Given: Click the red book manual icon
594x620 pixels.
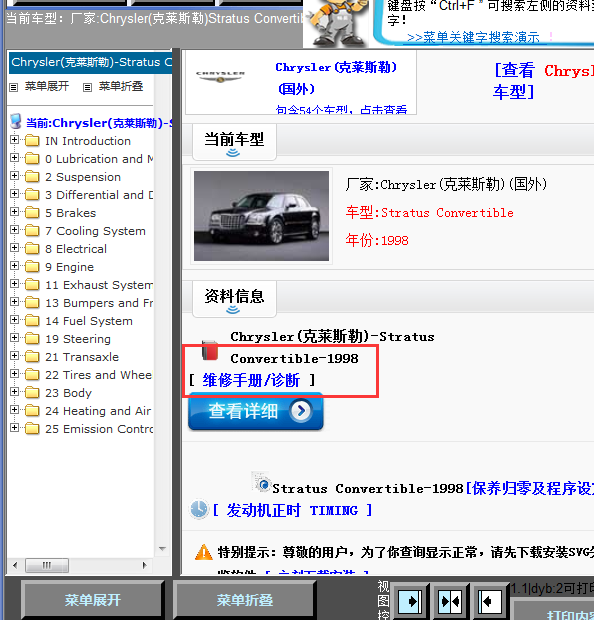Looking at the screenshot, I should click(210, 350).
